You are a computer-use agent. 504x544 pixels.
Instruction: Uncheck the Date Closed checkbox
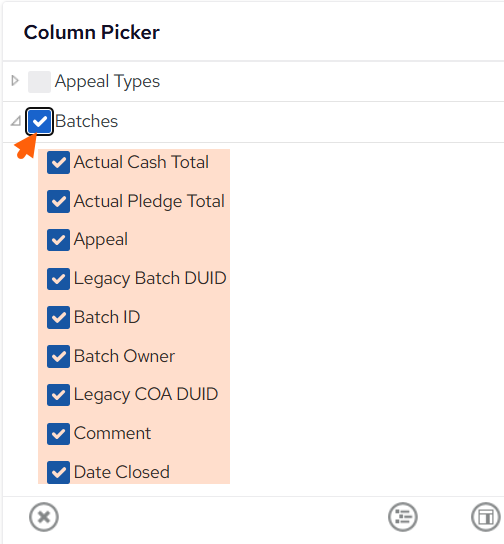point(58,472)
